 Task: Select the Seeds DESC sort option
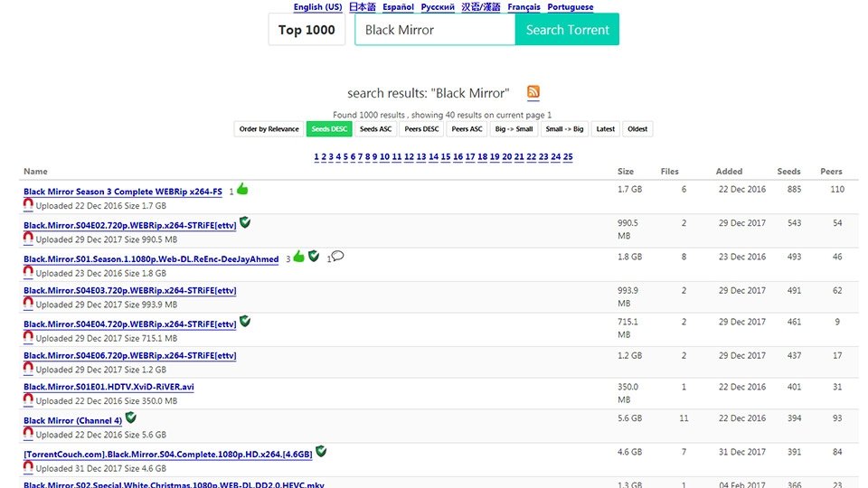coord(329,129)
